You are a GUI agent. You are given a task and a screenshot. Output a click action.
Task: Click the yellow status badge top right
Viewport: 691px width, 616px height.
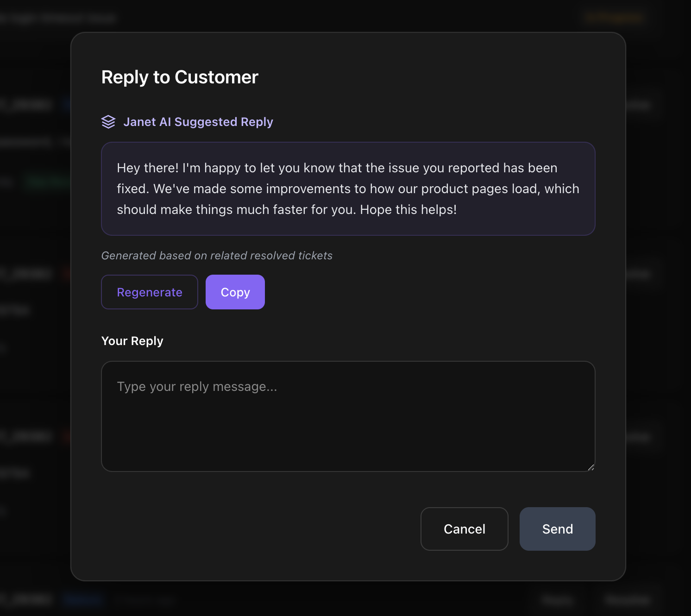(614, 18)
